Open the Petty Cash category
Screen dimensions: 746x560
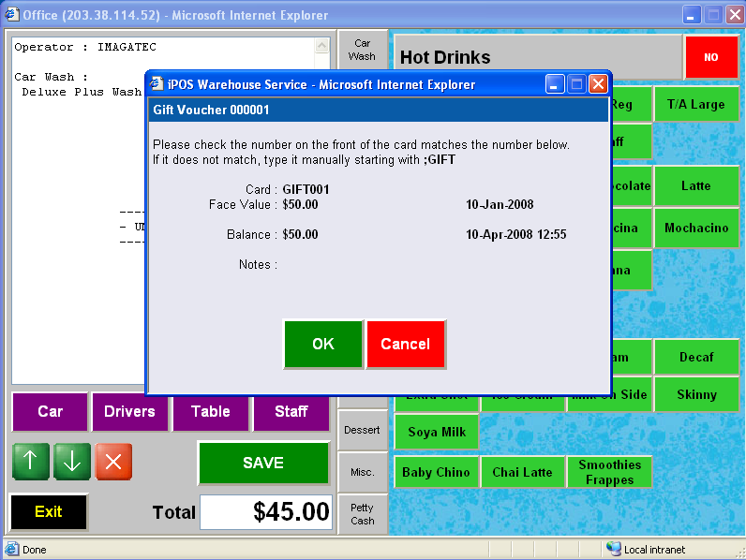[x=362, y=514]
